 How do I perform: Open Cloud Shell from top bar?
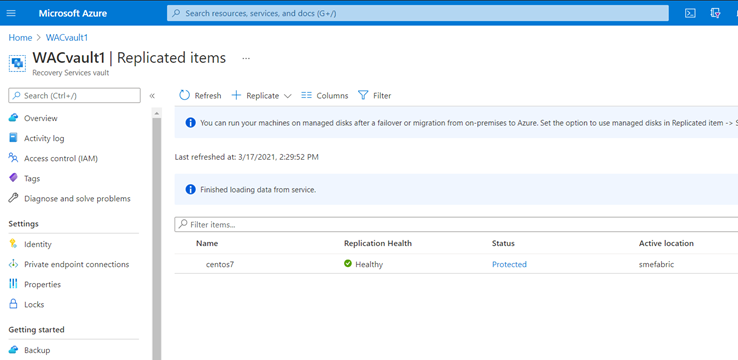tap(690, 13)
